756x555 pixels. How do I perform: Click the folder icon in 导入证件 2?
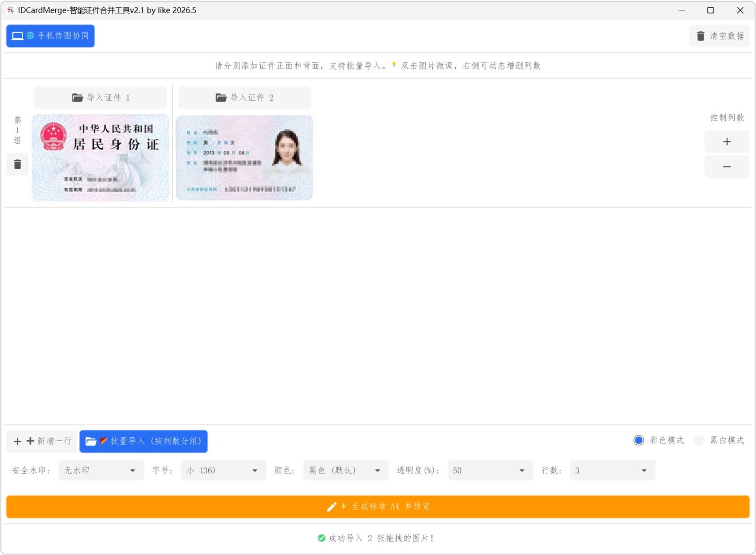(221, 97)
